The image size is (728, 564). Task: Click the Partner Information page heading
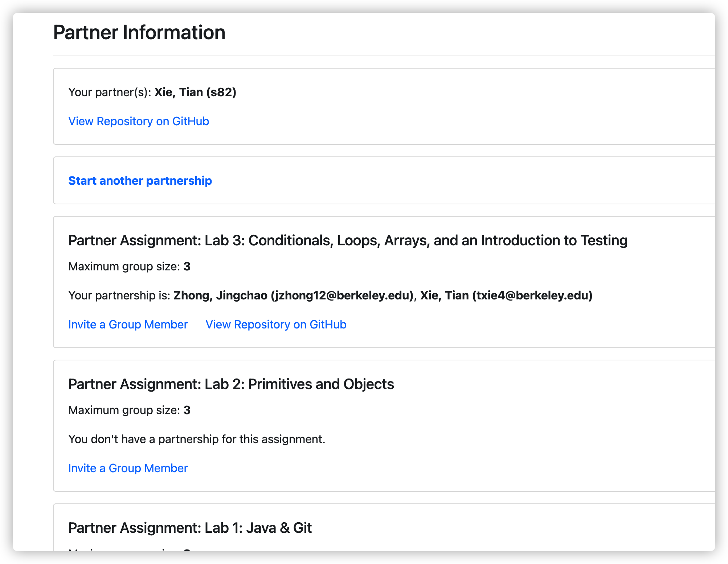139,32
